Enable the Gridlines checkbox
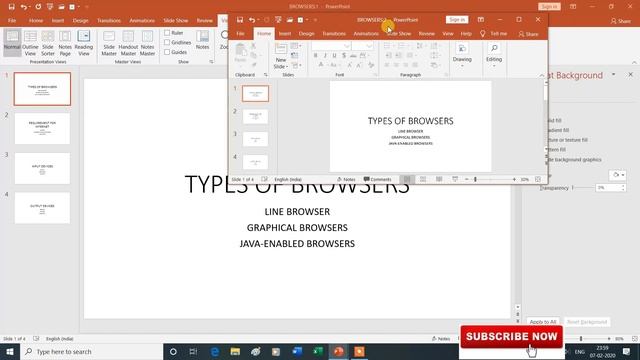640x360 pixels. point(167,42)
